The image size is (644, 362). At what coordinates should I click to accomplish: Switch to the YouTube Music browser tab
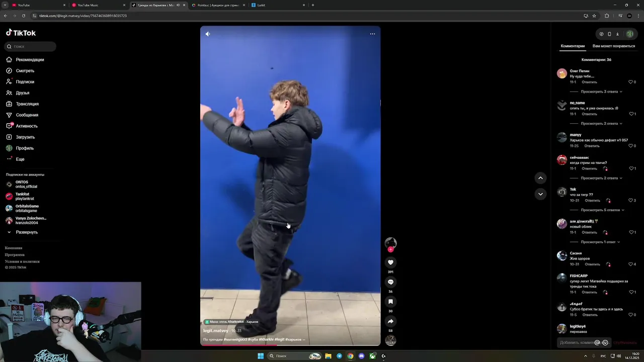pyautogui.click(x=99, y=5)
